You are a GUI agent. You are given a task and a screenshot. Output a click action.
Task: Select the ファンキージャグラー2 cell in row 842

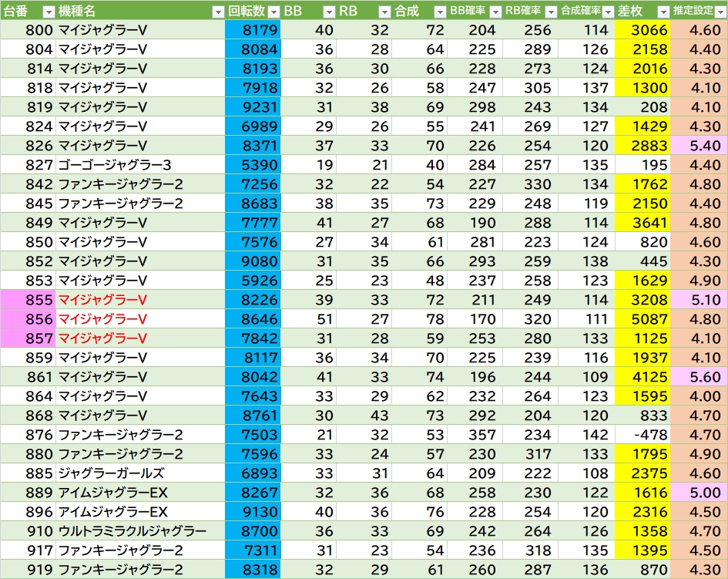pyautogui.click(x=140, y=184)
